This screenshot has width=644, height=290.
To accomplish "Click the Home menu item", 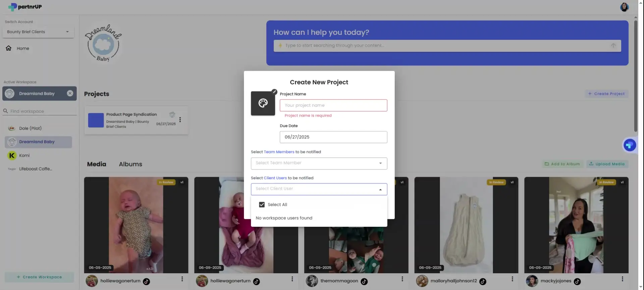I will click(23, 49).
